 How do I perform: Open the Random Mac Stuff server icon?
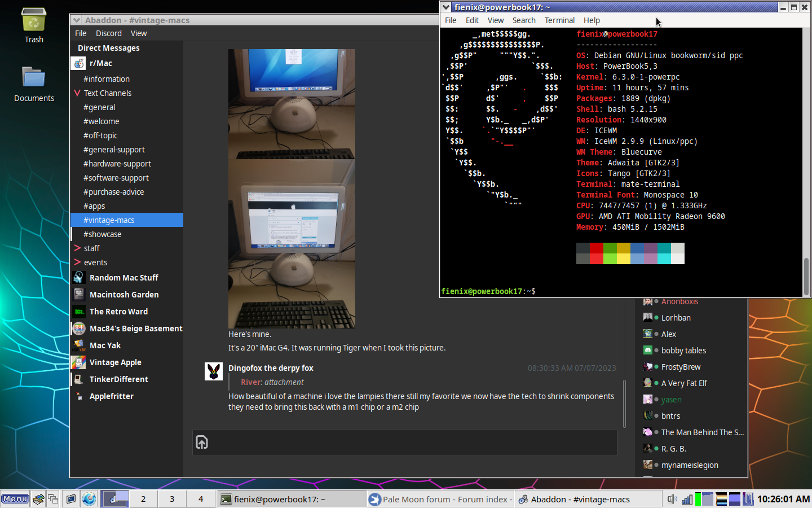tap(79, 278)
